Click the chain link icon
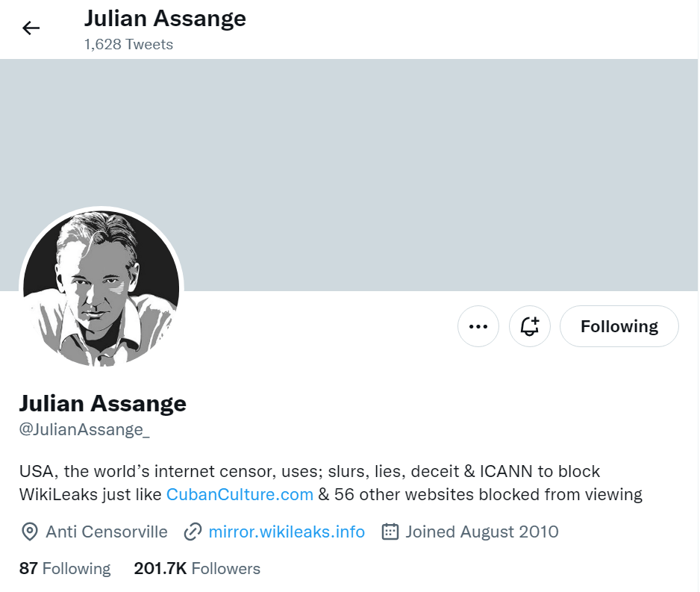The height and width of the screenshot is (592, 700). pyautogui.click(x=193, y=532)
